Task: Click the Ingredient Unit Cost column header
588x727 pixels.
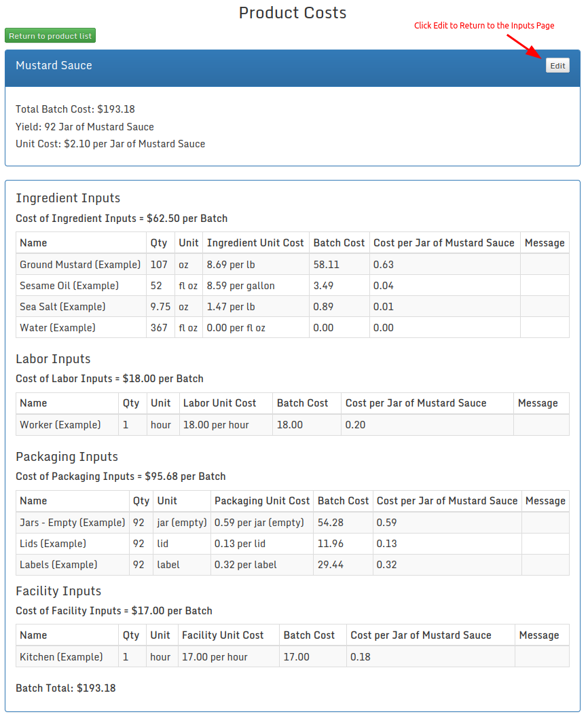Action: pos(255,243)
